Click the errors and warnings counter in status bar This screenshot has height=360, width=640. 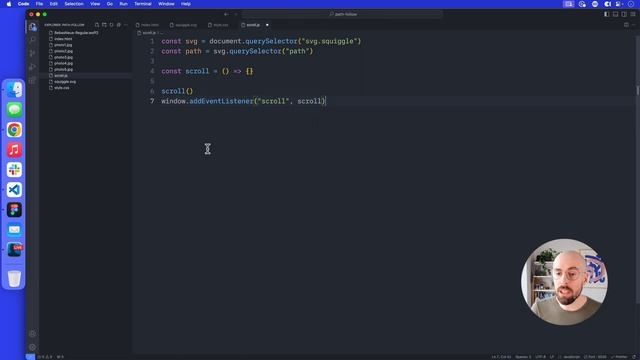[x=45, y=357]
